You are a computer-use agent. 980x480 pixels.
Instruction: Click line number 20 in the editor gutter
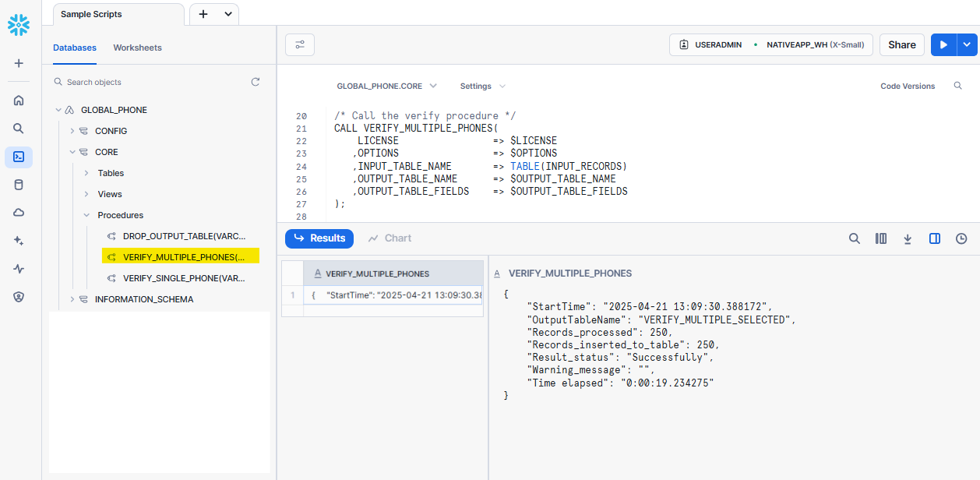pos(301,115)
